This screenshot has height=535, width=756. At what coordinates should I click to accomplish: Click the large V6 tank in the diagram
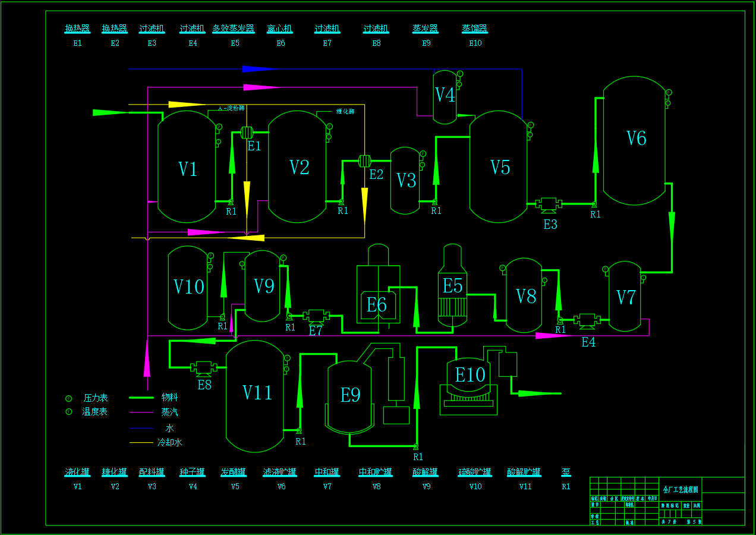tap(635, 140)
